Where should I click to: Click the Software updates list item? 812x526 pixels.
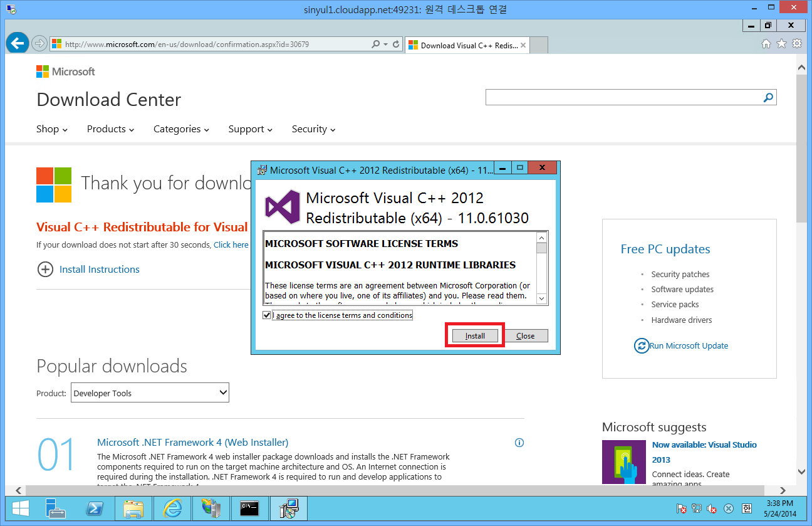[682, 289]
